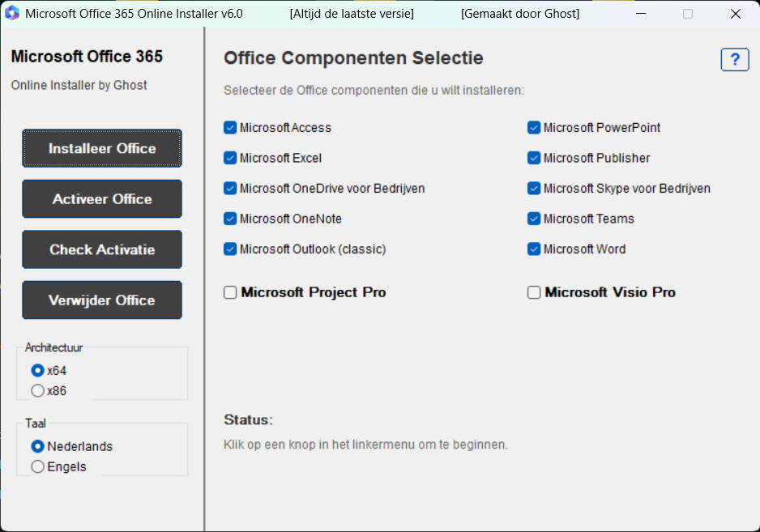Click the Activeer Office button
The width and height of the screenshot is (760, 532).
[x=102, y=199]
